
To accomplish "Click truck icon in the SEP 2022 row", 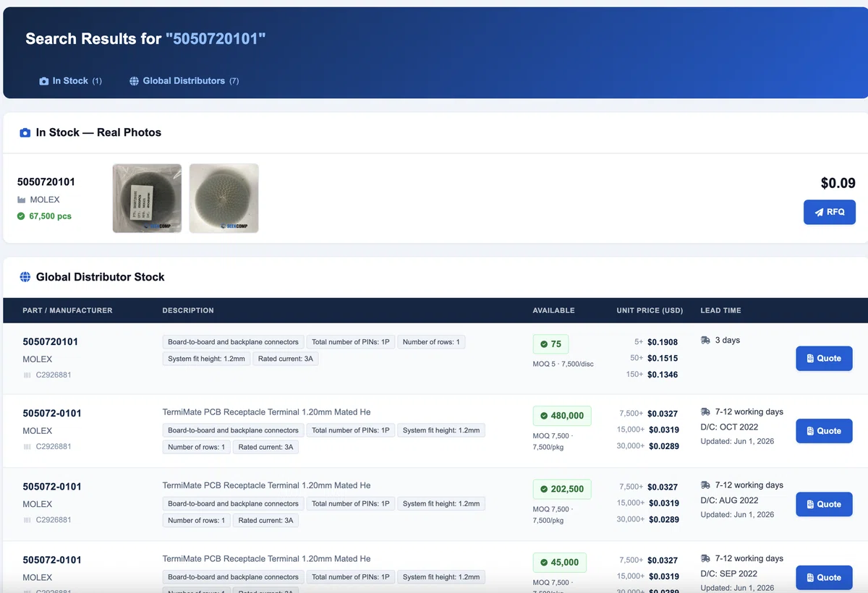I will click(705, 558).
